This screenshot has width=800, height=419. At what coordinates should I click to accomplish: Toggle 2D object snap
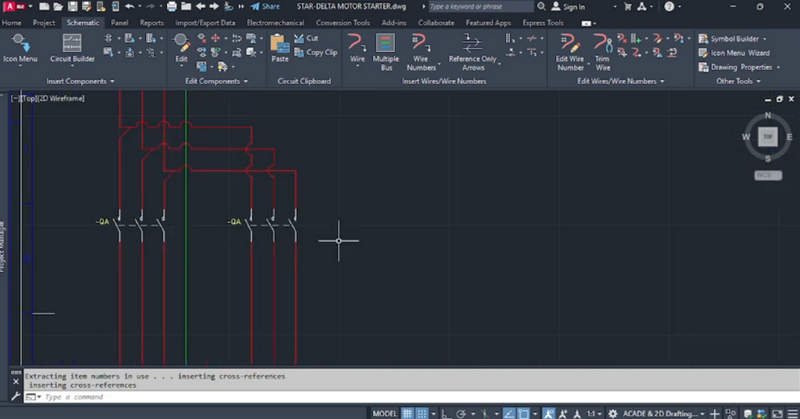pos(524,413)
